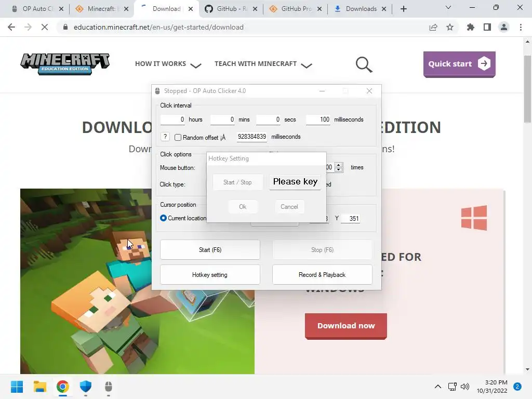This screenshot has height=399, width=532.
Task: Click the mins interval field
Action: click(222, 119)
